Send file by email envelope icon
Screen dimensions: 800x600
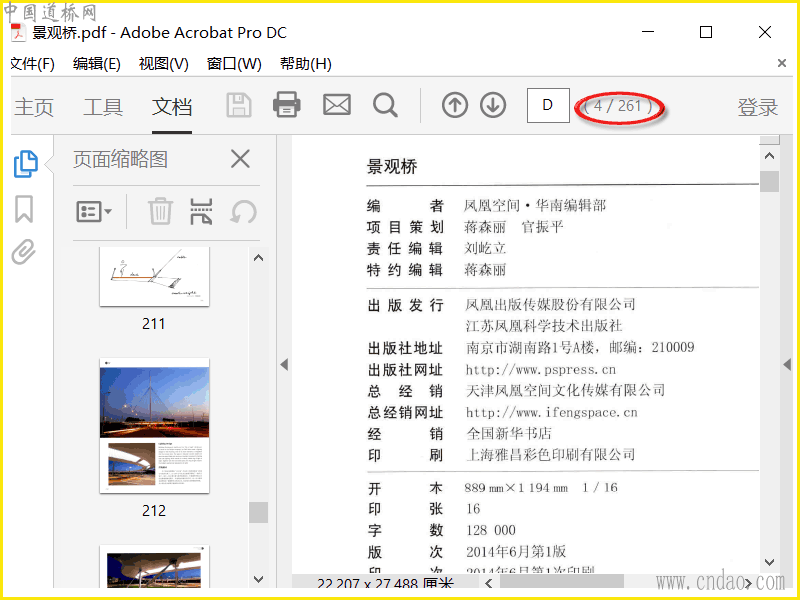click(337, 105)
